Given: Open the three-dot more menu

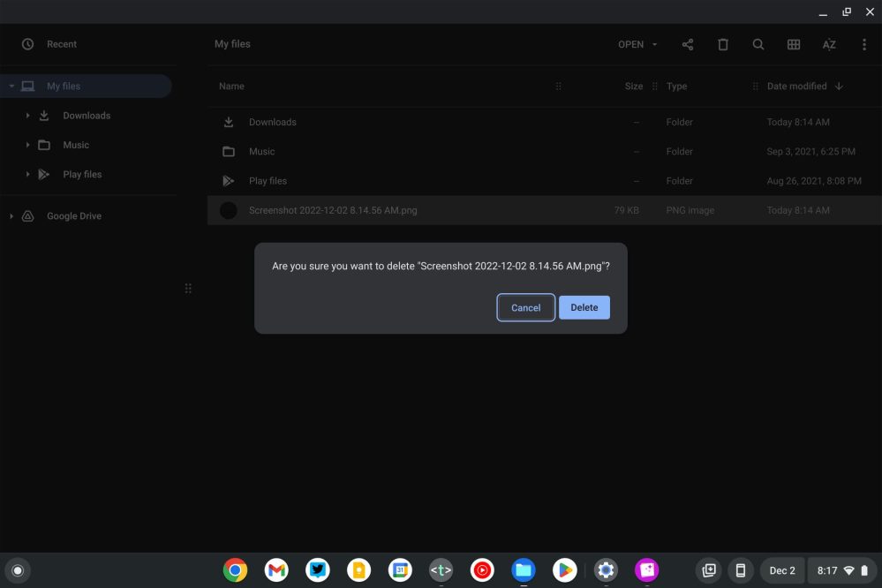Looking at the screenshot, I should [x=864, y=44].
